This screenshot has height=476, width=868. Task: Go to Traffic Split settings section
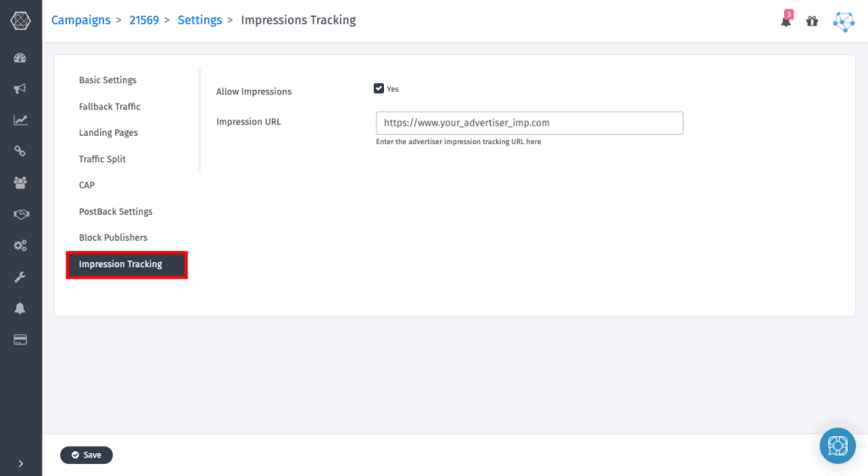102,159
